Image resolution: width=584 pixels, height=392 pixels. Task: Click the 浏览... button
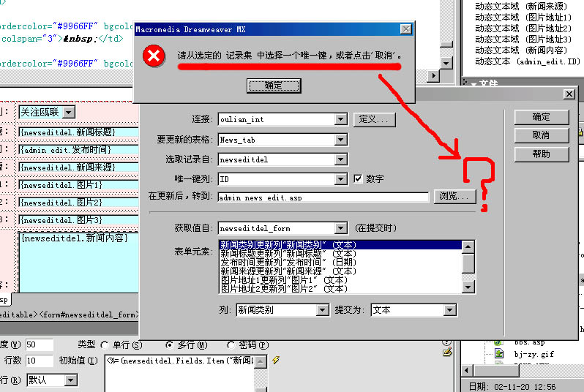point(454,196)
